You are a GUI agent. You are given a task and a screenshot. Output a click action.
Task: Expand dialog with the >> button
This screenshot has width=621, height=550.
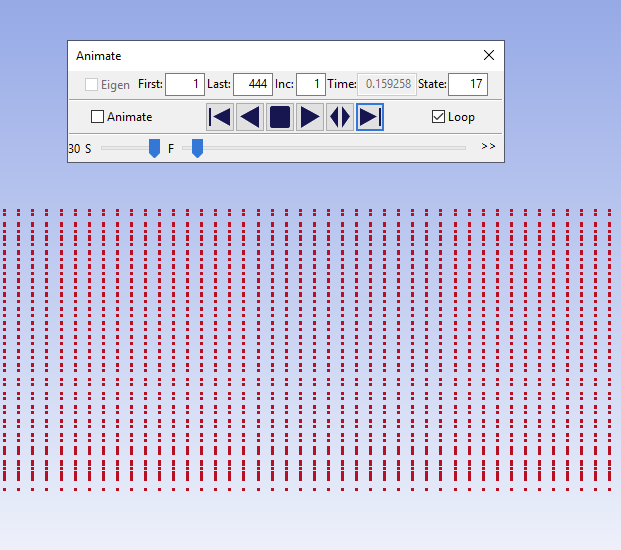click(488, 147)
